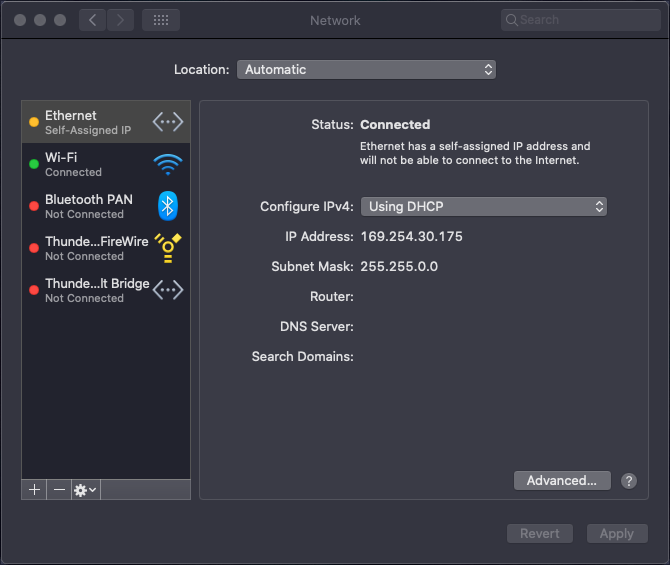The width and height of the screenshot is (670, 565).
Task: Go back with the left chevron button
Action: (92, 20)
